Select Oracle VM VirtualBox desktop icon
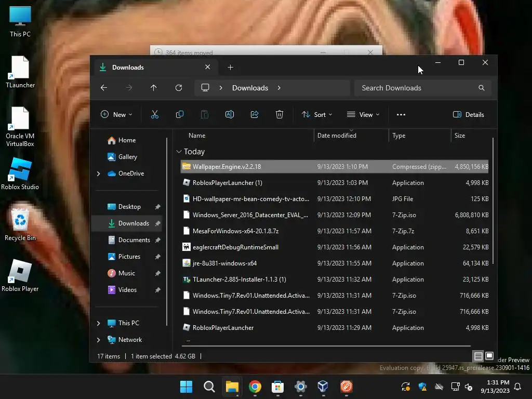This screenshot has height=399, width=532. [20, 126]
